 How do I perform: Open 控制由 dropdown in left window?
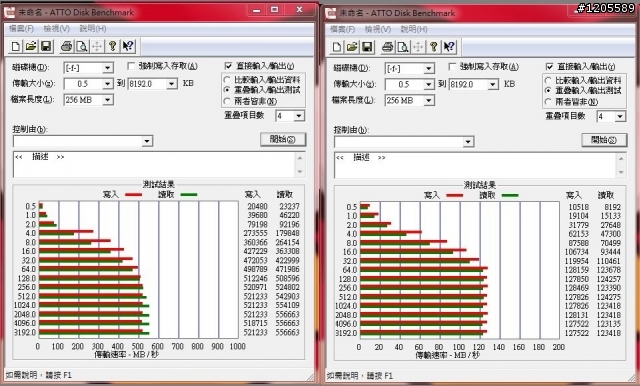coord(147,141)
